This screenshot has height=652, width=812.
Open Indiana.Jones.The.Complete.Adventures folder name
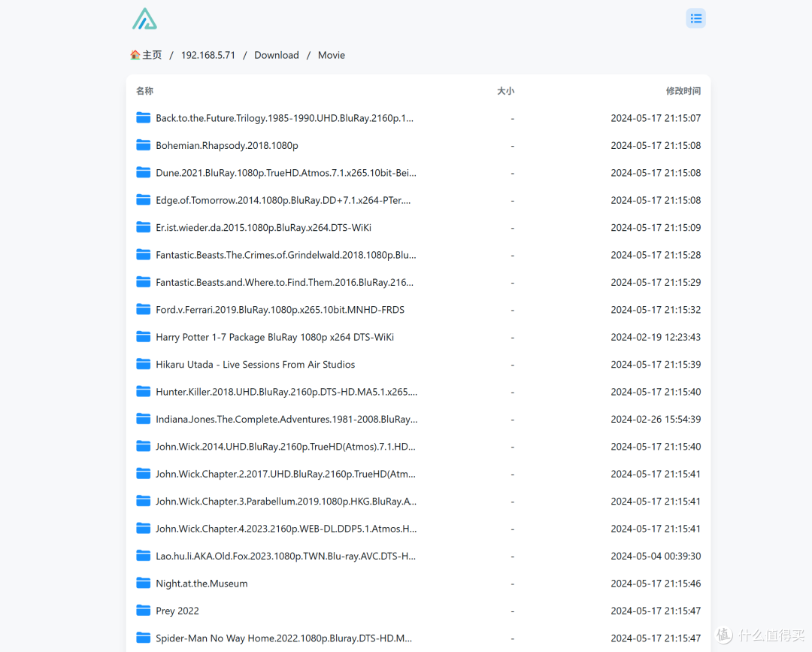(287, 419)
